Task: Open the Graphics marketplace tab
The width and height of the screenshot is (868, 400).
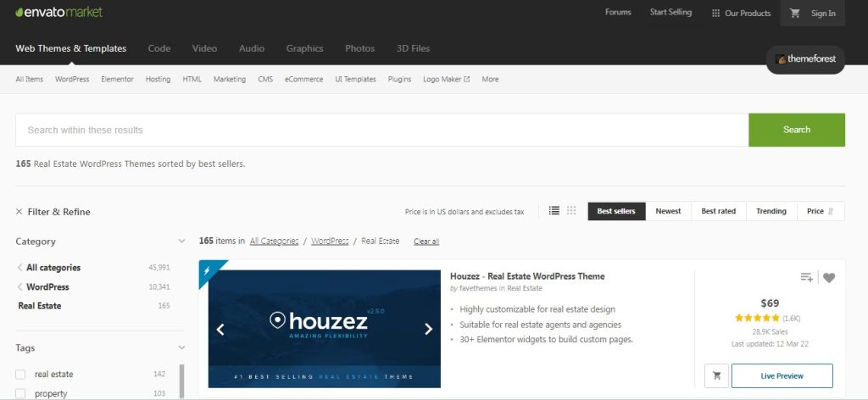Action: tap(304, 48)
